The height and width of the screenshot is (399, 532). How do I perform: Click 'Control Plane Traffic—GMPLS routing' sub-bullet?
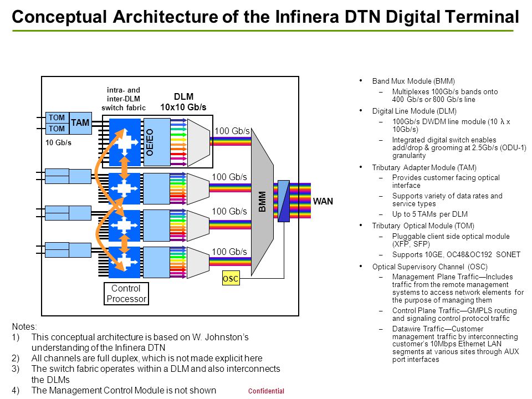[x=454, y=315]
